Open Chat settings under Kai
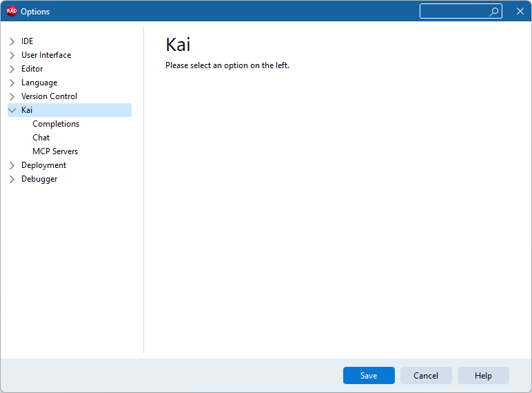The height and width of the screenshot is (393, 532). pos(41,138)
